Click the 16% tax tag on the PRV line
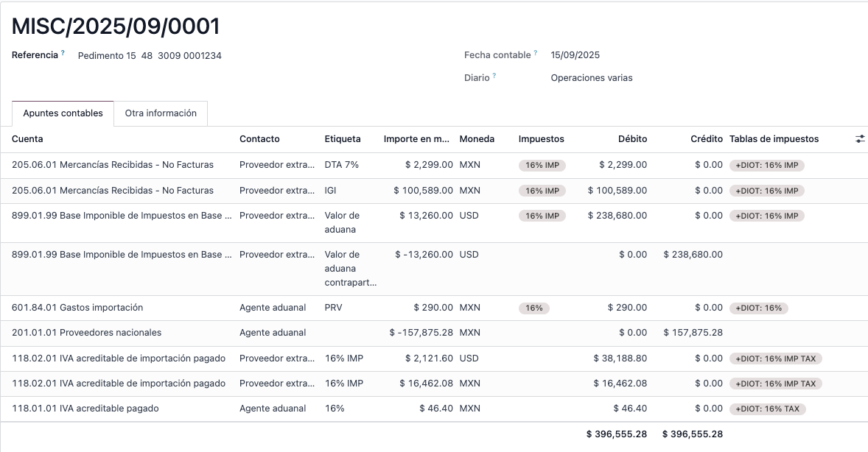Image resolution: width=868 pixels, height=452 pixels. click(534, 308)
